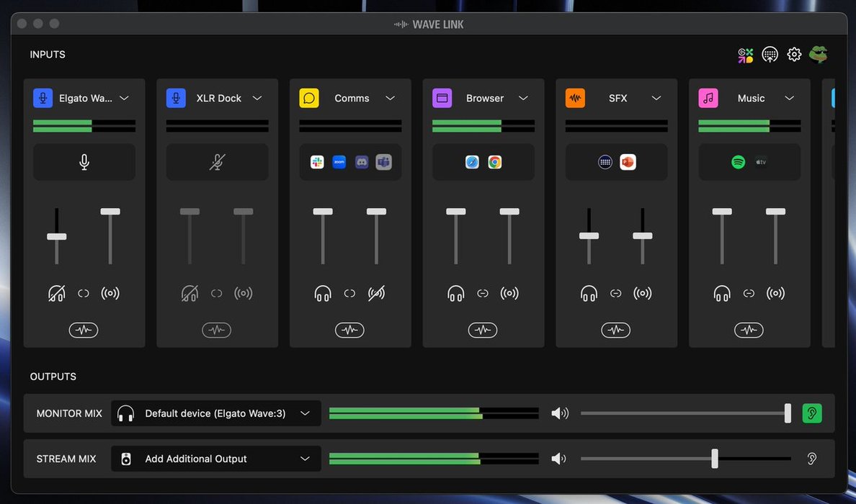Viewport: 856px width, 504px height.
Task: Unmute the XLR Dock microphone
Action: [x=217, y=162]
